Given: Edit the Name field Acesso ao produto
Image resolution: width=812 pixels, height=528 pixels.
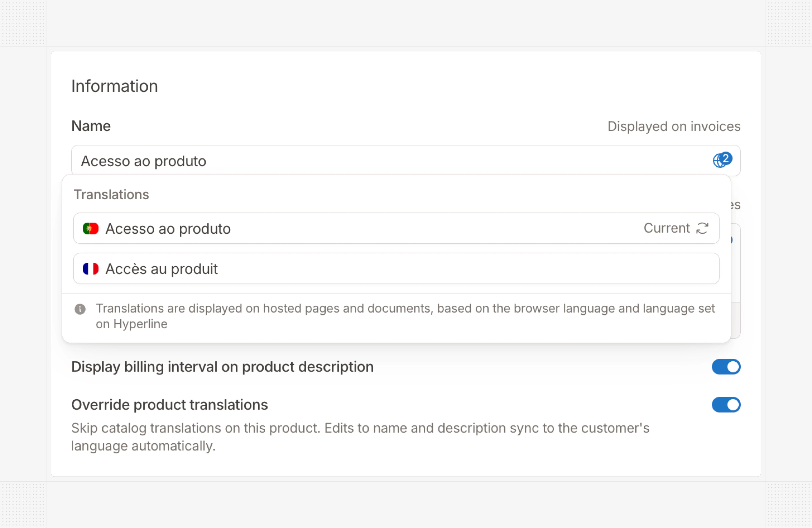Looking at the screenshot, I should (x=406, y=161).
